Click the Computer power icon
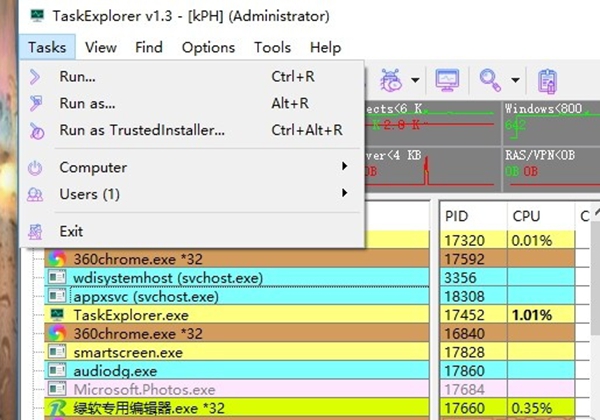Image resolution: width=600 pixels, height=420 pixels. tap(35, 168)
